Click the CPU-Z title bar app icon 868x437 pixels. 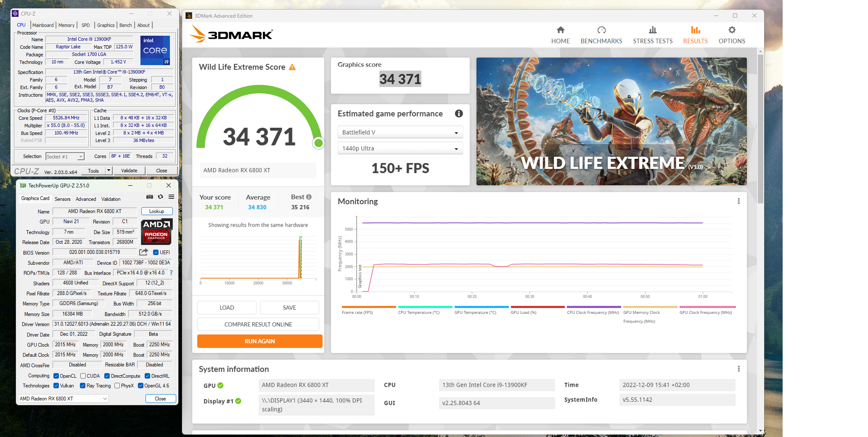click(x=16, y=13)
